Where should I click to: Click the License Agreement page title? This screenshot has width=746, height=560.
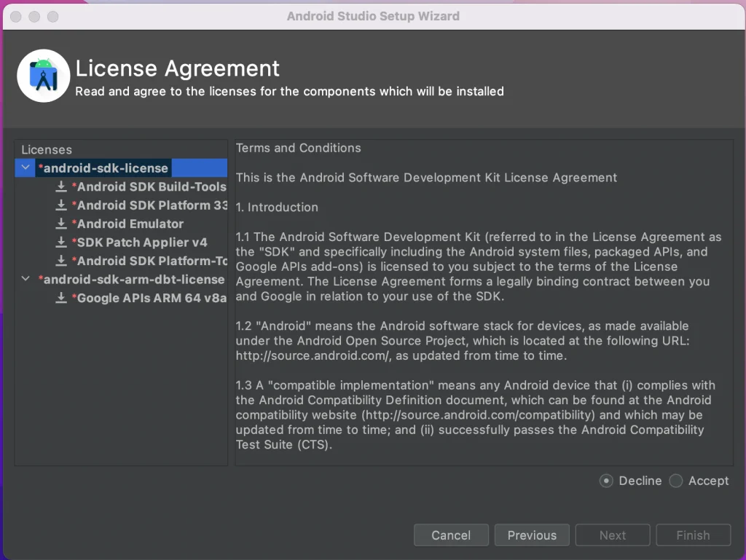pos(178,68)
